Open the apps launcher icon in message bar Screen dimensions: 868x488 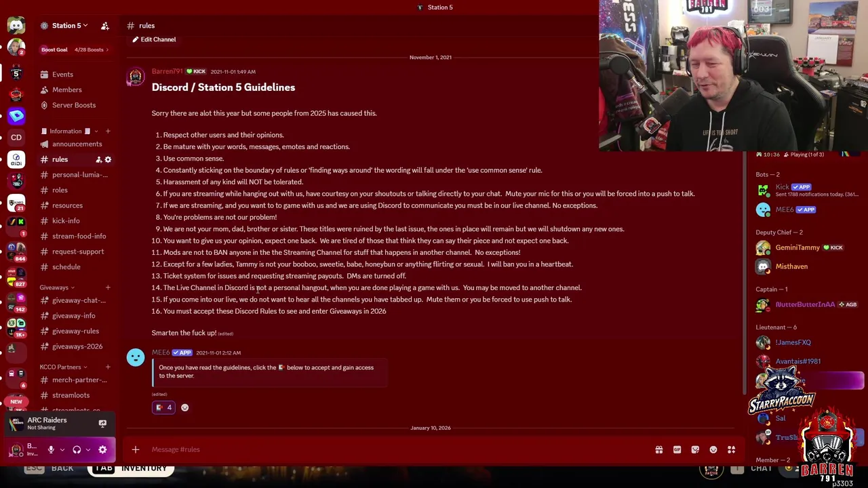pyautogui.click(x=732, y=449)
